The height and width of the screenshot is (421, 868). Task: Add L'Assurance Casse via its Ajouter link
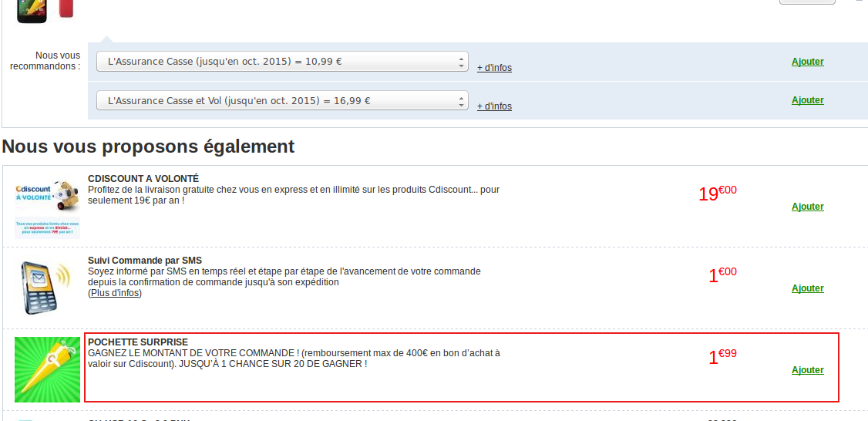tap(807, 62)
